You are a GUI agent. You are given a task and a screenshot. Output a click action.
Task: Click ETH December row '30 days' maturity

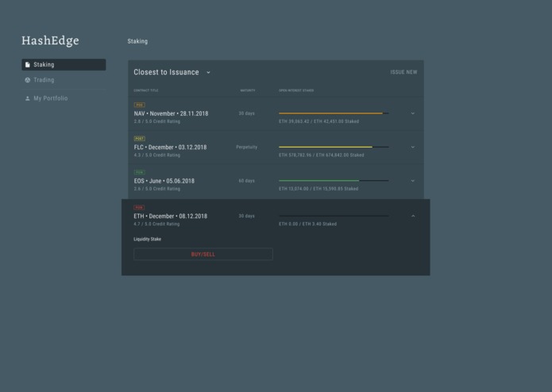247,216
